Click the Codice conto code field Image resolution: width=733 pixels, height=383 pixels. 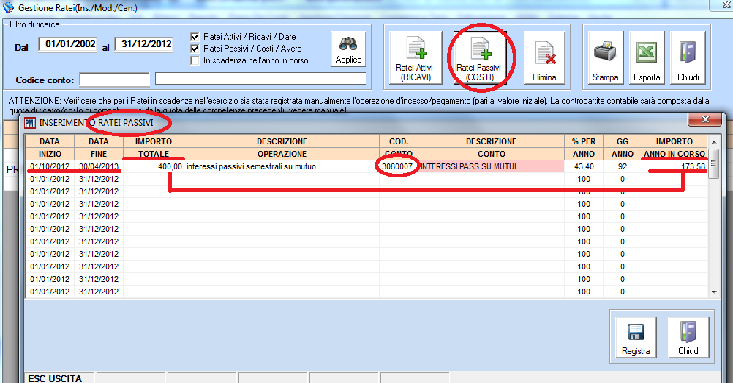click(x=115, y=79)
